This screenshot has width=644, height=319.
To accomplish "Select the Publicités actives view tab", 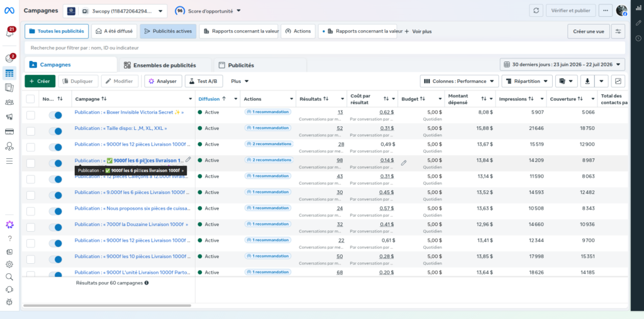I will click(168, 31).
